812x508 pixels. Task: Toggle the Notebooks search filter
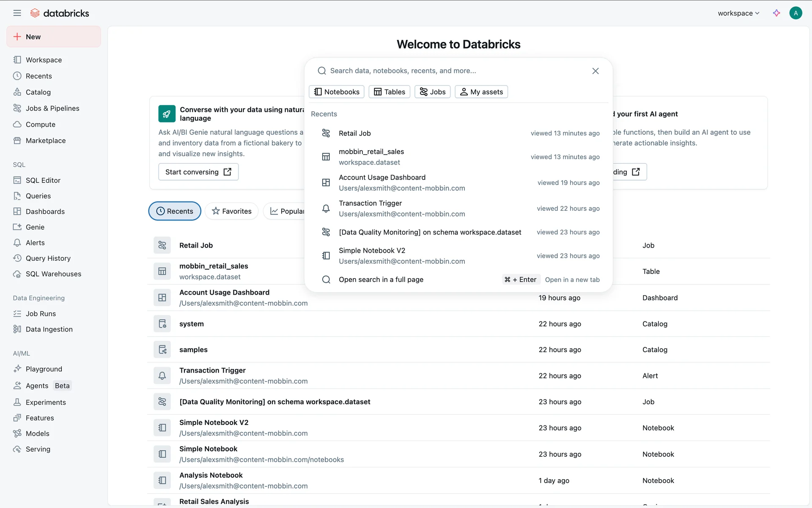(x=337, y=92)
